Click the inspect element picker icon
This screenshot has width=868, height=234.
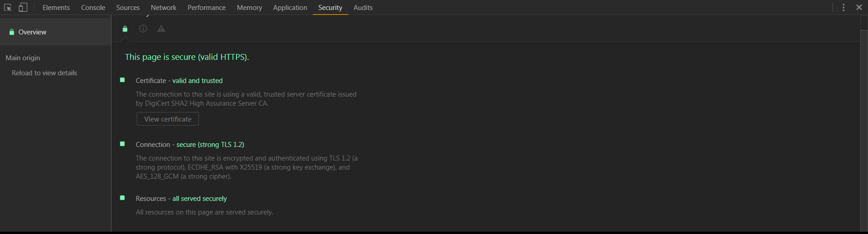(x=8, y=8)
